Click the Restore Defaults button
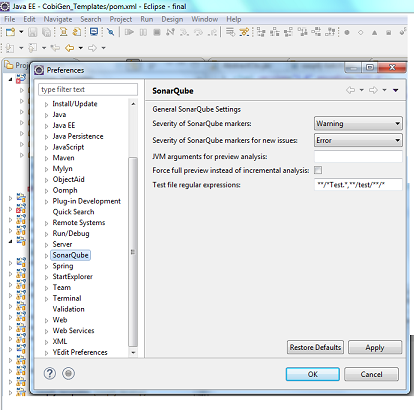This screenshot has width=414, height=410. (315, 347)
